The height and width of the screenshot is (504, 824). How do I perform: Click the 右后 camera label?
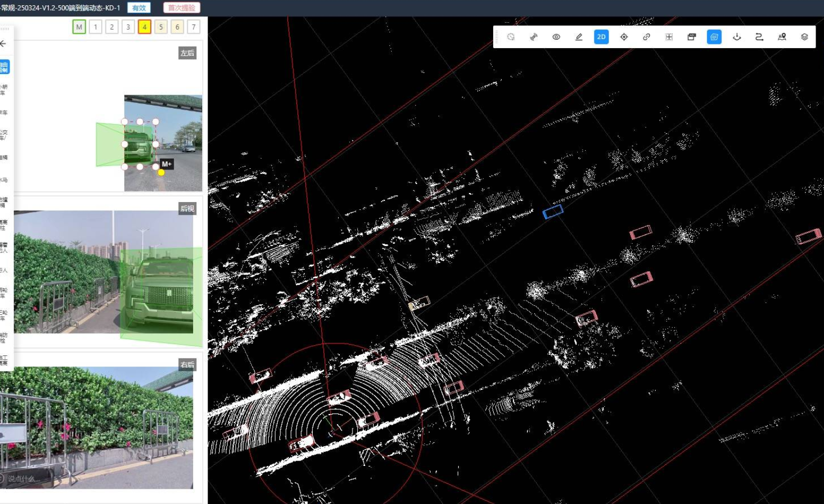coord(187,364)
